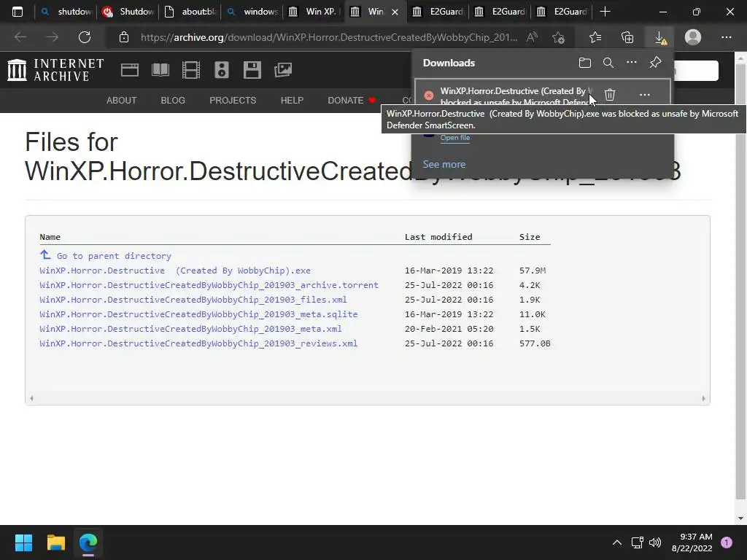Close the active Win tab
The height and width of the screenshot is (560, 747).
point(395,12)
